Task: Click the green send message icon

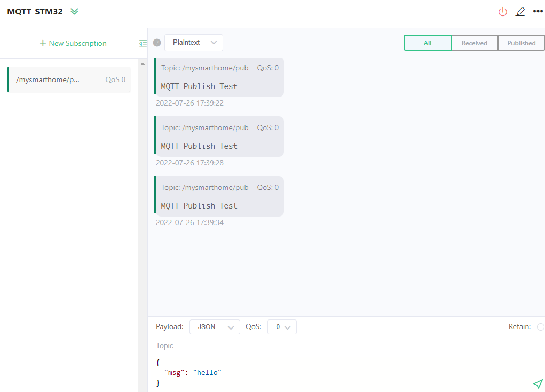Action: pos(538,383)
